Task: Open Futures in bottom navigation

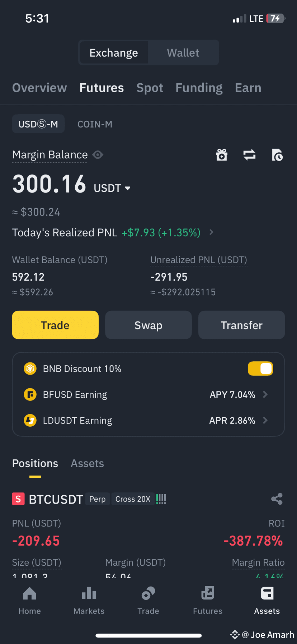Action: (x=208, y=601)
